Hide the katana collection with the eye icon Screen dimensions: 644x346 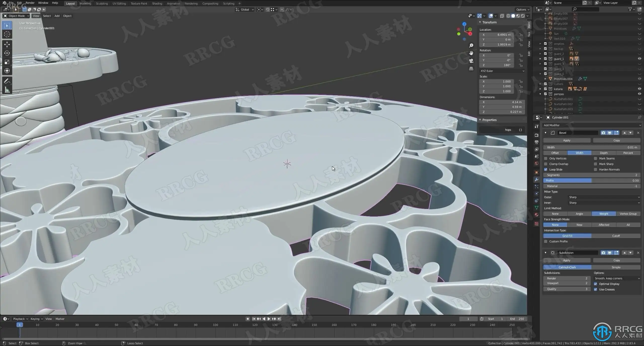click(x=639, y=89)
